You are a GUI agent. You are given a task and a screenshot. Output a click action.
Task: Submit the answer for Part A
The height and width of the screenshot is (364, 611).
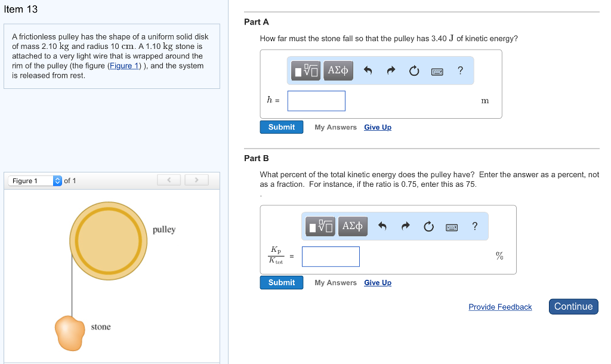pyautogui.click(x=281, y=127)
